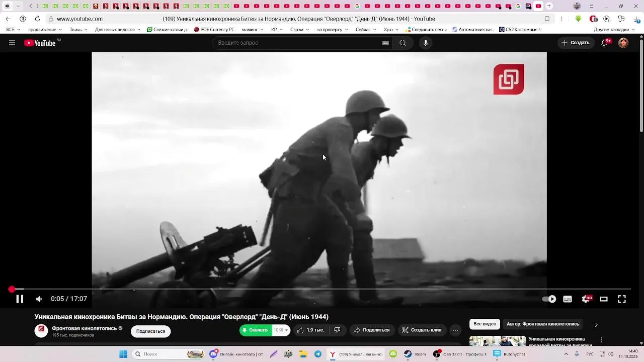Open Другие закладки folder
644x362 pixels.
point(614,30)
